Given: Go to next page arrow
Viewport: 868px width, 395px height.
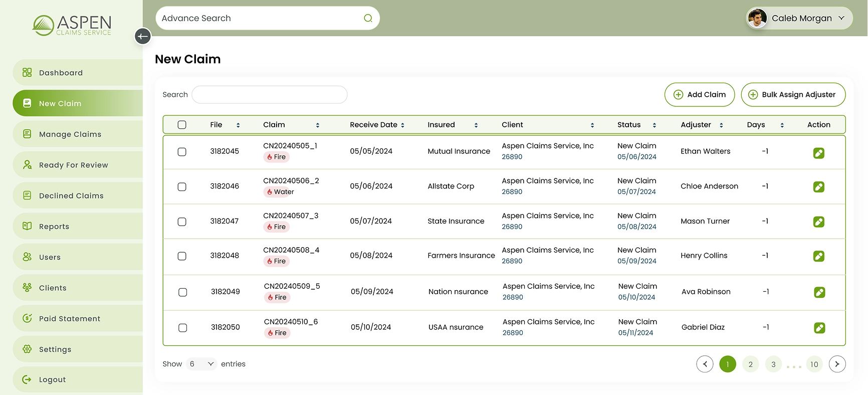Looking at the screenshot, I should (837, 364).
